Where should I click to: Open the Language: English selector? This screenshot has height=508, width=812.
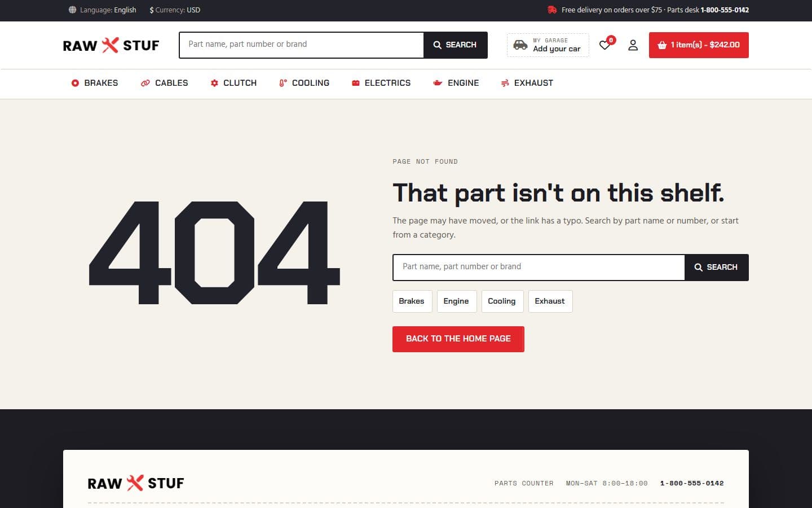point(103,10)
